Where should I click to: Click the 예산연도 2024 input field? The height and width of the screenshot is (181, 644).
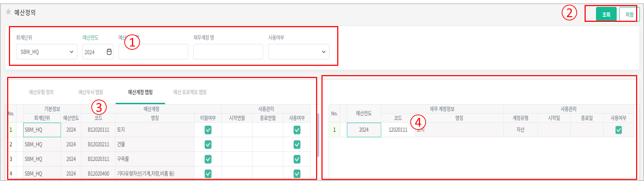click(93, 52)
